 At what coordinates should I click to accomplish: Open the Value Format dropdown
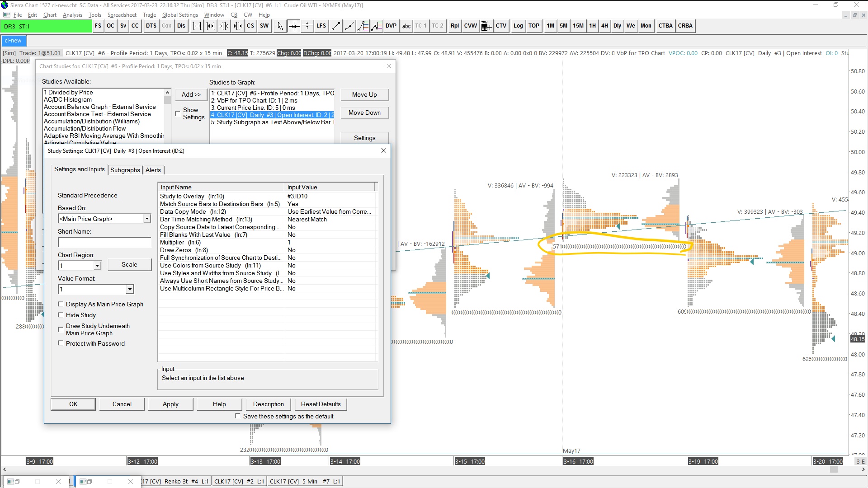tap(130, 289)
